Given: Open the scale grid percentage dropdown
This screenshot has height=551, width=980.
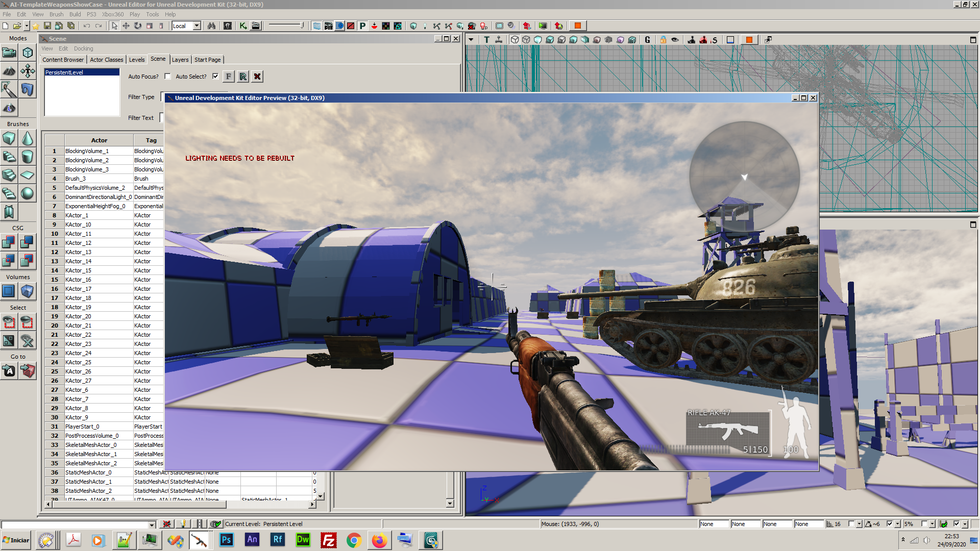Looking at the screenshot, I should 933,524.
